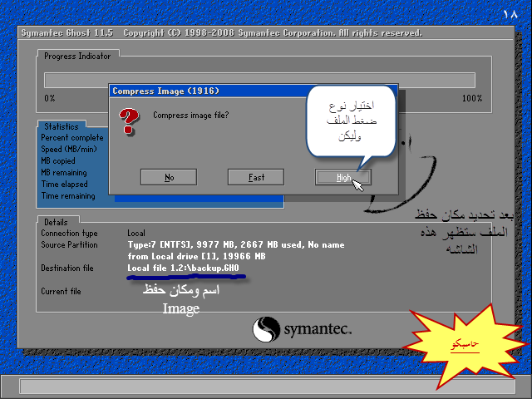Click the "Percent complete" statistic label
Screen dimensions: 532x399
[x=72, y=138]
